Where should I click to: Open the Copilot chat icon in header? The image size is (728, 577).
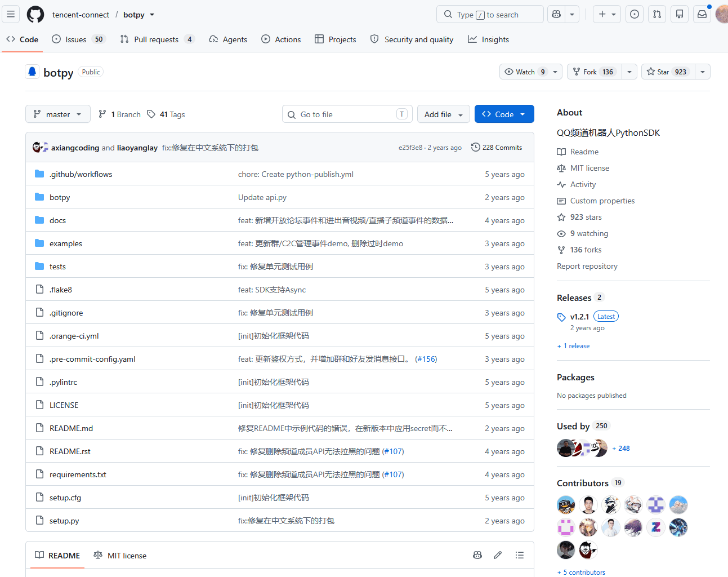coord(556,14)
